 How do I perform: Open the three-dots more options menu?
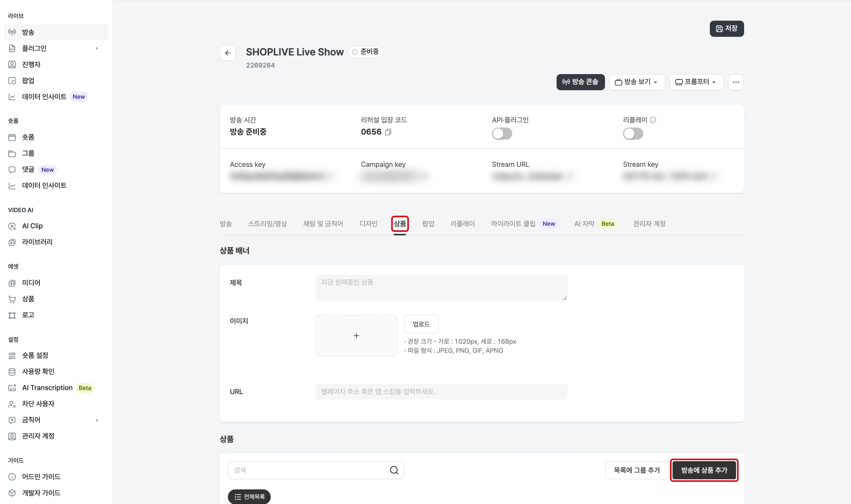point(736,82)
